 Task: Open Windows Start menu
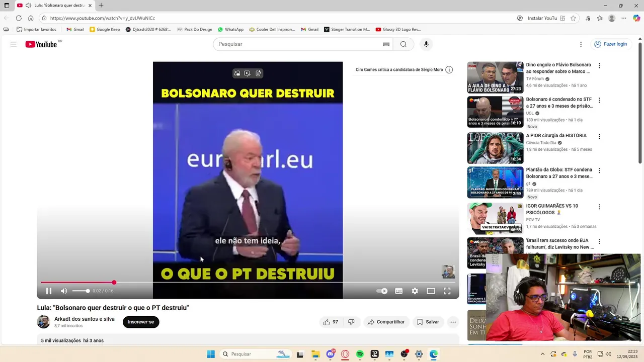pyautogui.click(x=211, y=354)
